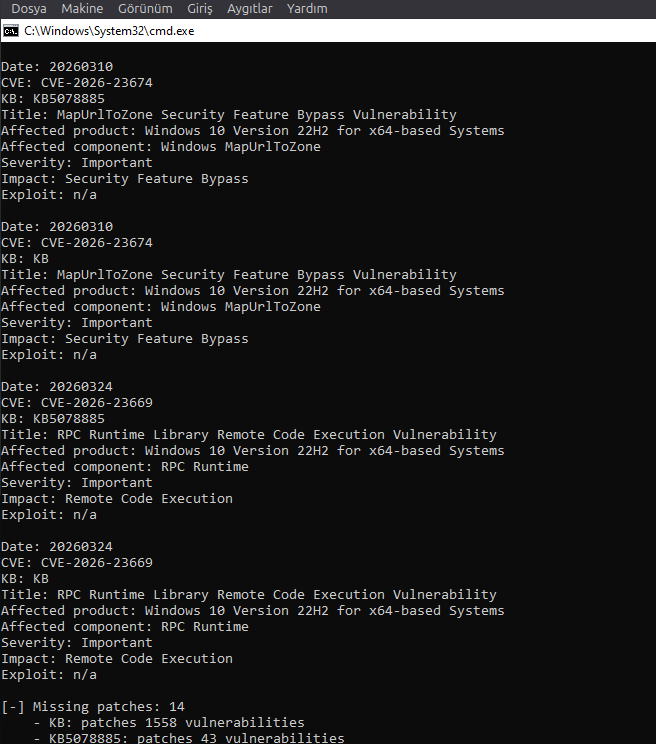Click the first Affected component: Windows MapUrlToZone line

click(161, 147)
